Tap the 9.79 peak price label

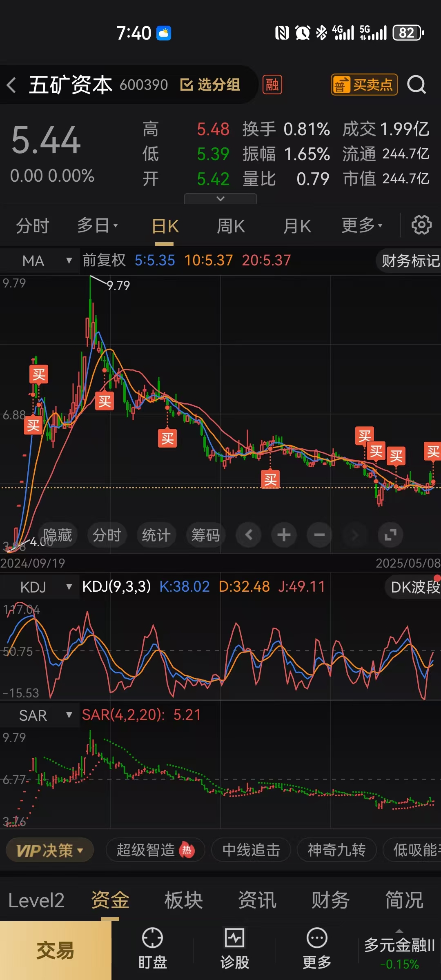tap(118, 285)
